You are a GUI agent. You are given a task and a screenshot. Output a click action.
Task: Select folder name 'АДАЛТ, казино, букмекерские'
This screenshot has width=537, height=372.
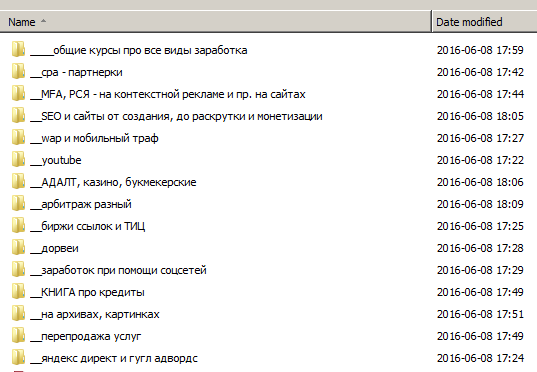tap(113, 182)
